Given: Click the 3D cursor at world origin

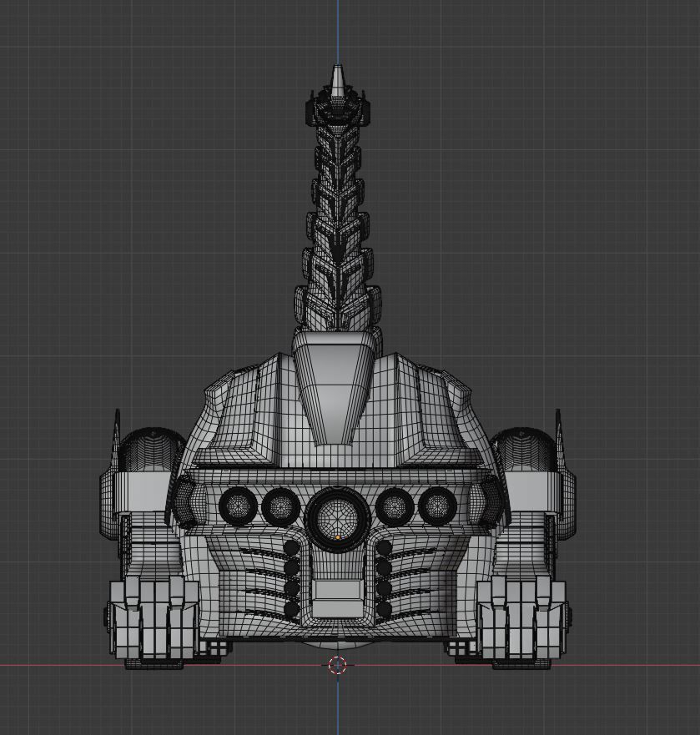Looking at the screenshot, I should [338, 665].
